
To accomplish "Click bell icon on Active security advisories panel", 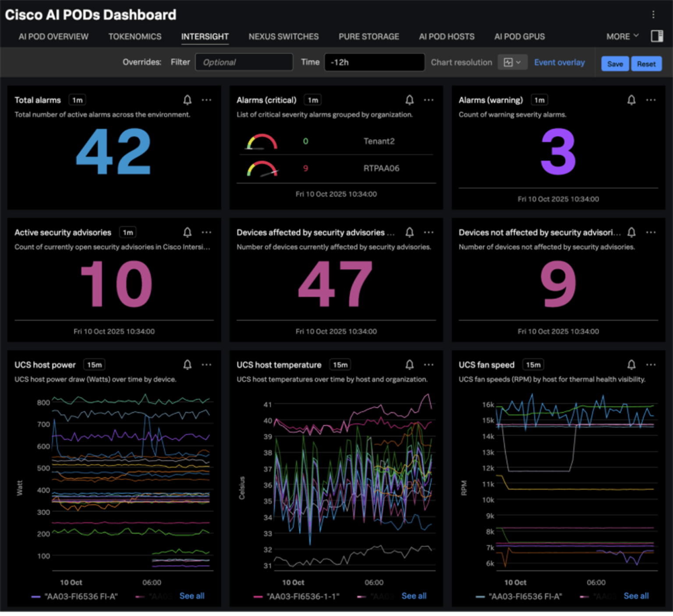I will tap(187, 232).
